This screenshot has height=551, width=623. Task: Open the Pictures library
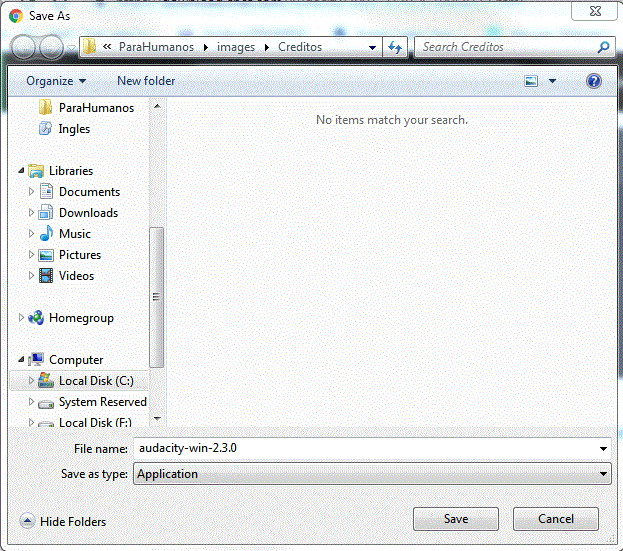[x=70, y=255]
